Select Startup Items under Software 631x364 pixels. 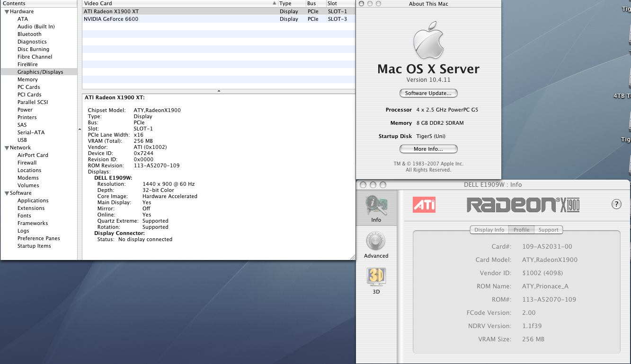pos(34,246)
